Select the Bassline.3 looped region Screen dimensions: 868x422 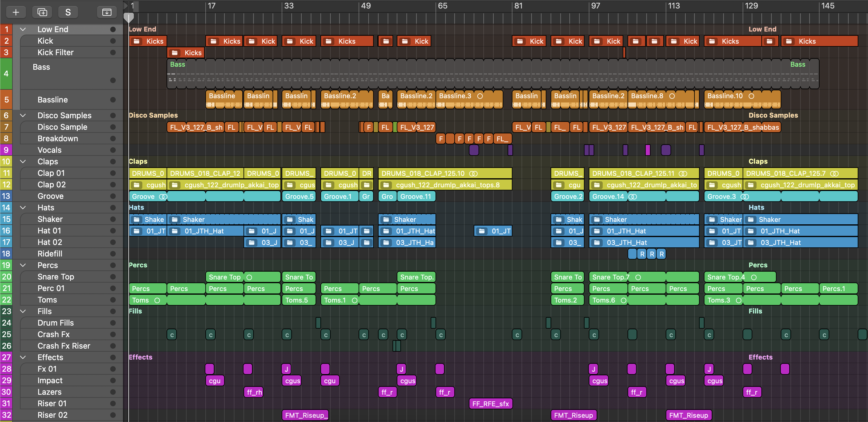click(469, 99)
